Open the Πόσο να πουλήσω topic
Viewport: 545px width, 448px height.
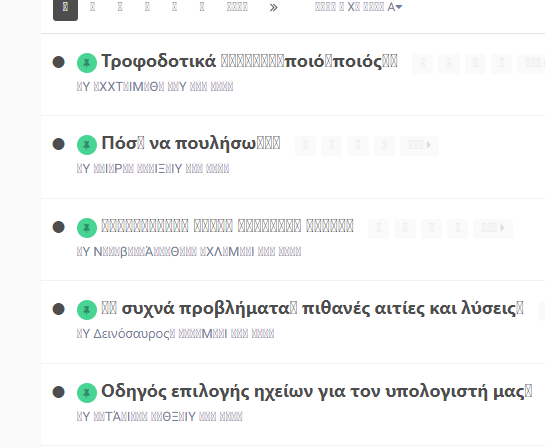coord(191,143)
